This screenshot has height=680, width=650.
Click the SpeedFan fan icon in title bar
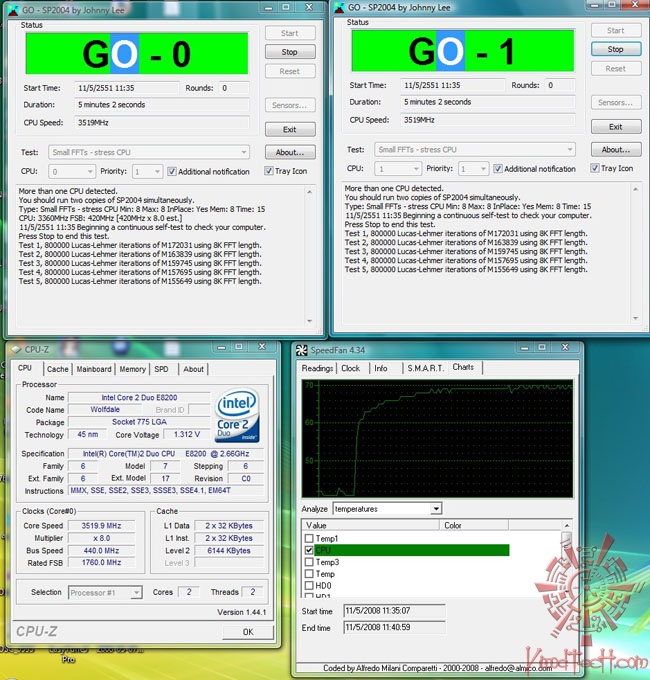coord(301,350)
